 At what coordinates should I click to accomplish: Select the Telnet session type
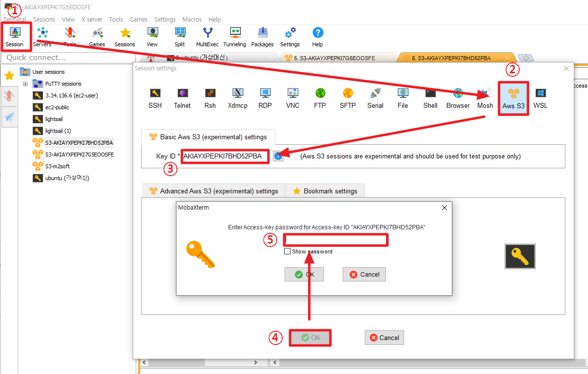coord(182,98)
